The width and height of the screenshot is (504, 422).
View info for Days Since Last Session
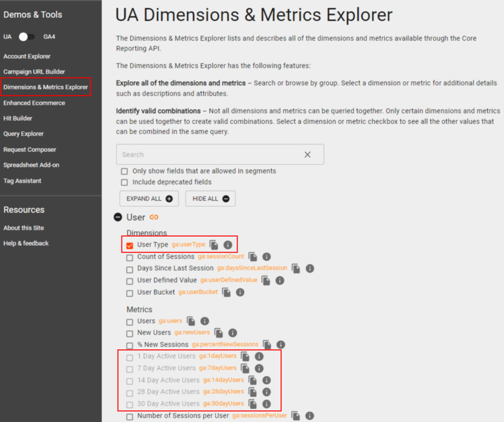coord(310,268)
